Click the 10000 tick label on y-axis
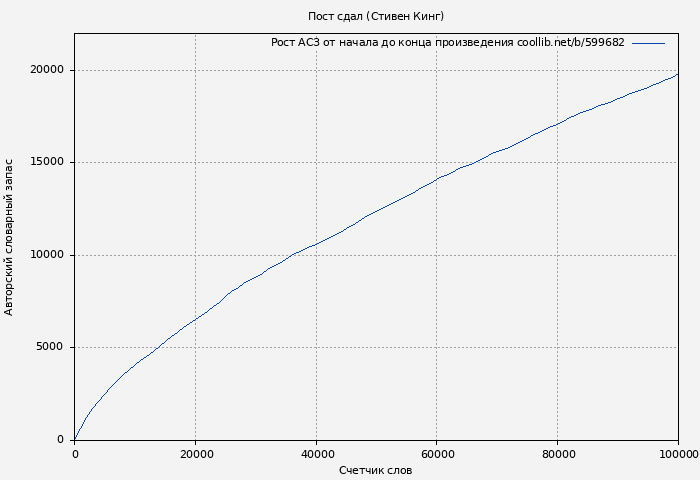Screen dimensions: 700x480 (x=48, y=255)
